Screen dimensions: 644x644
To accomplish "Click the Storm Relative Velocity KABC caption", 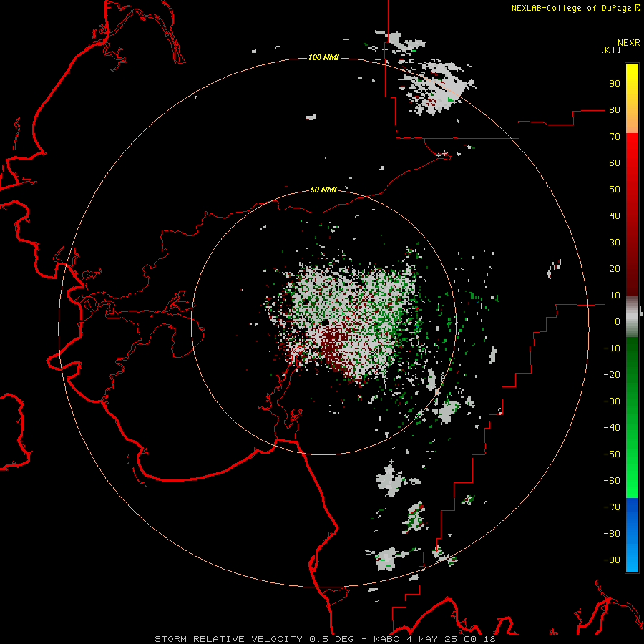I will (x=325, y=639).
